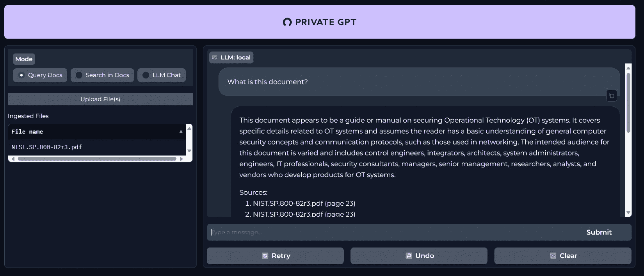
Task: Open the LLM: local indicator
Action: click(x=231, y=57)
